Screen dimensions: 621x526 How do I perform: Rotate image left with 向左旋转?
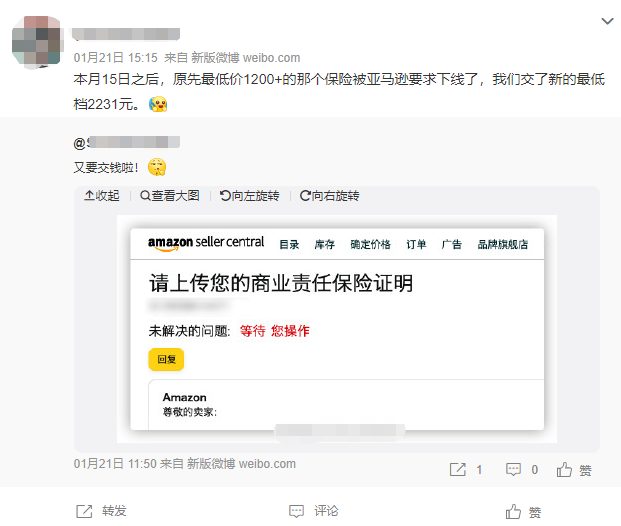pos(250,196)
